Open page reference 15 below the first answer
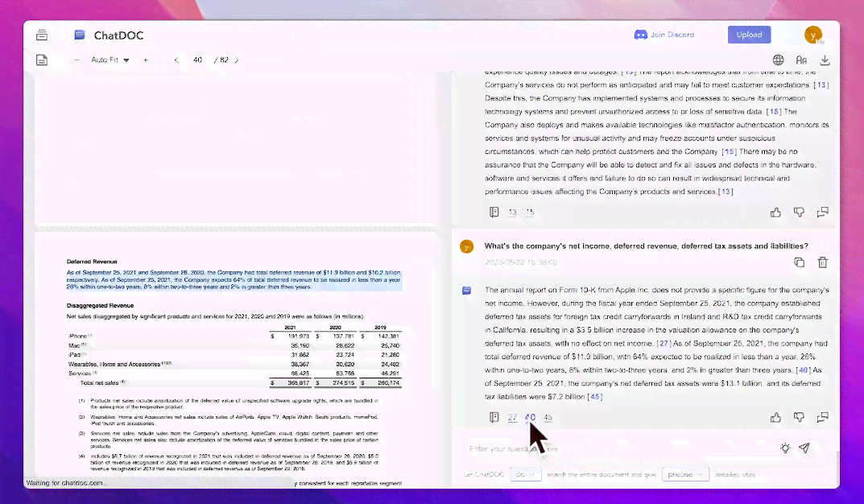This screenshot has width=864, height=504. 530,213
